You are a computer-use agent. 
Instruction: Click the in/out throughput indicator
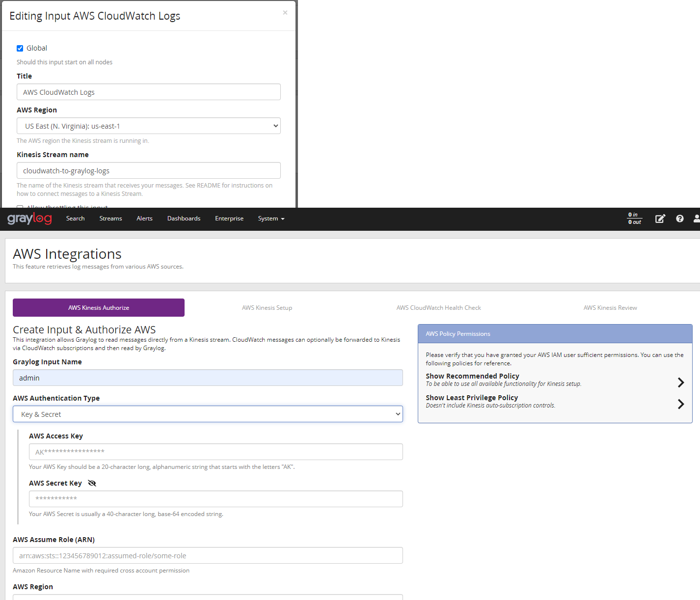635,218
